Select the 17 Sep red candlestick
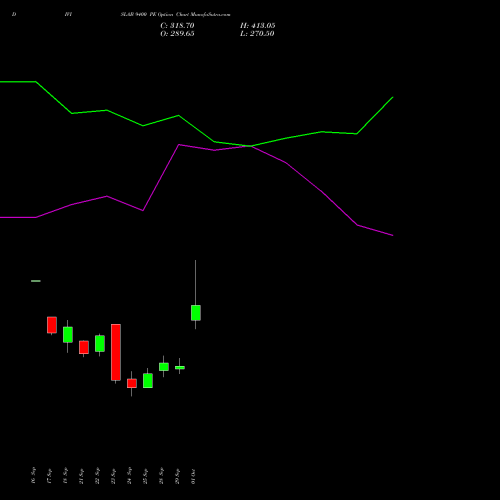 [x=52, y=325]
